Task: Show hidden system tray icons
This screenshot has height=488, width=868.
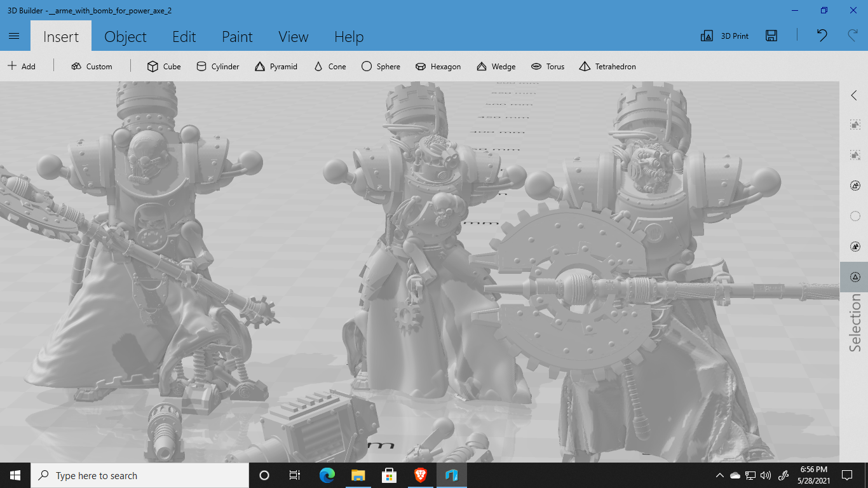Action: (719, 475)
